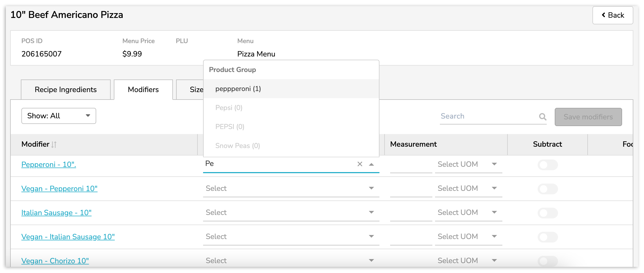The height and width of the screenshot is (273, 644).
Task: Collapse the open product dropdown arrow
Action: tap(371, 164)
